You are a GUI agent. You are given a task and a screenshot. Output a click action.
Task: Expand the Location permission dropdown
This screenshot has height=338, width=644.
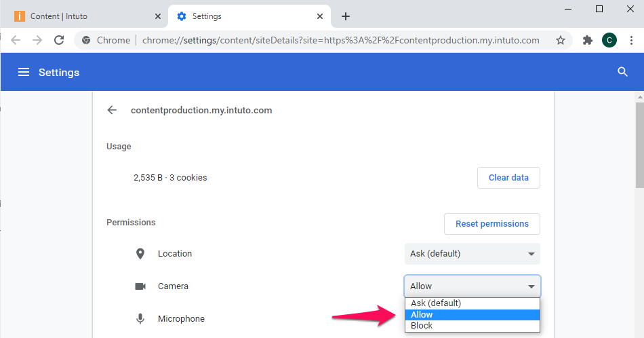472,254
